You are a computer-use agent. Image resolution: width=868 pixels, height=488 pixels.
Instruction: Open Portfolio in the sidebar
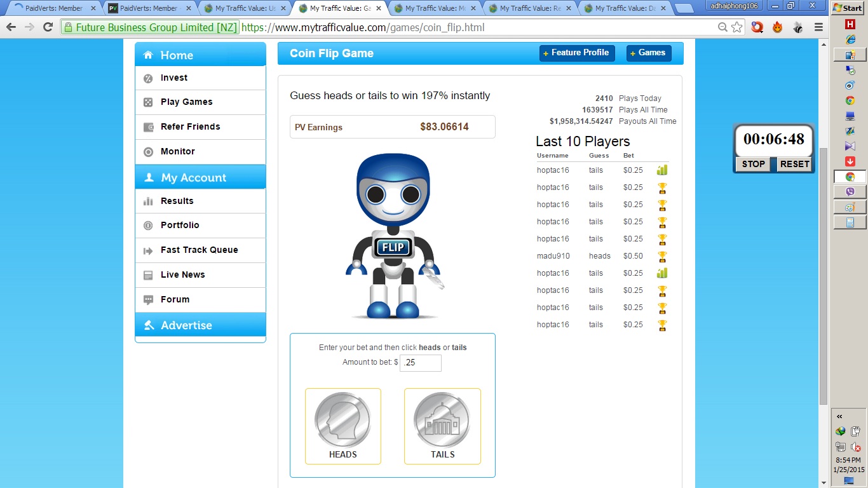coord(200,225)
